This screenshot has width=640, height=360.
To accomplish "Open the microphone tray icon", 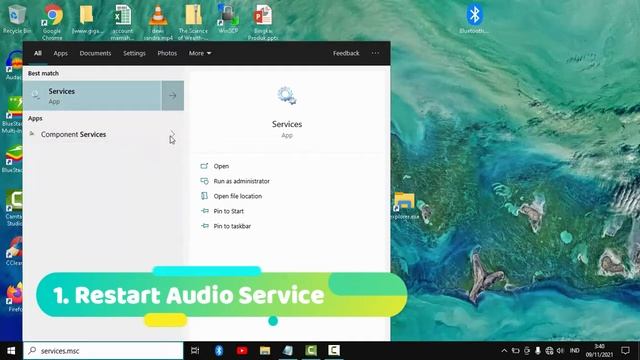I will [538, 351].
